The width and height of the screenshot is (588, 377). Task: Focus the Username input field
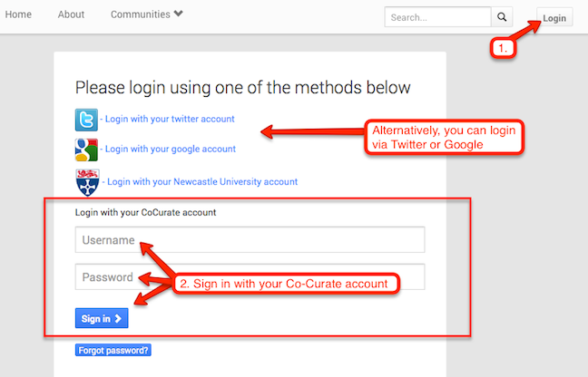click(250, 240)
